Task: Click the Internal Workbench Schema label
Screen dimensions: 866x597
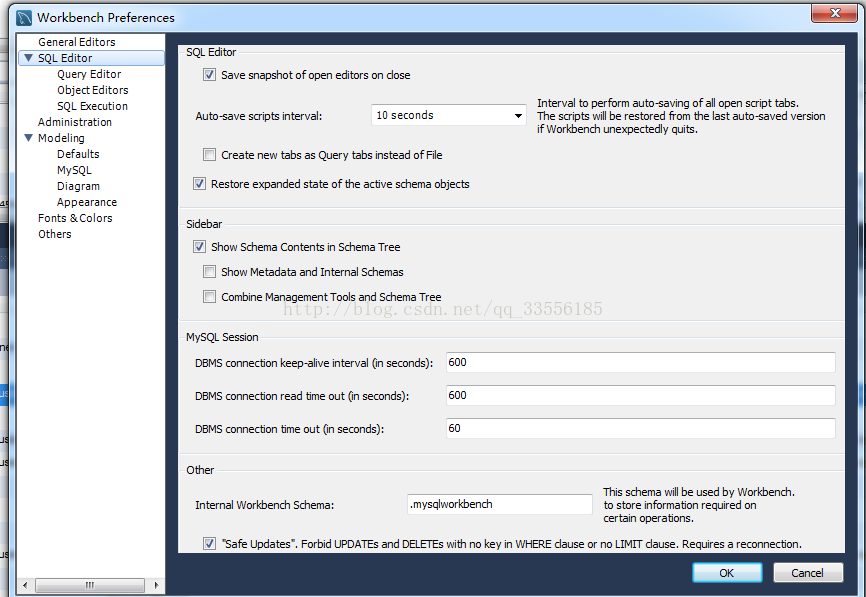Action: (x=265, y=505)
